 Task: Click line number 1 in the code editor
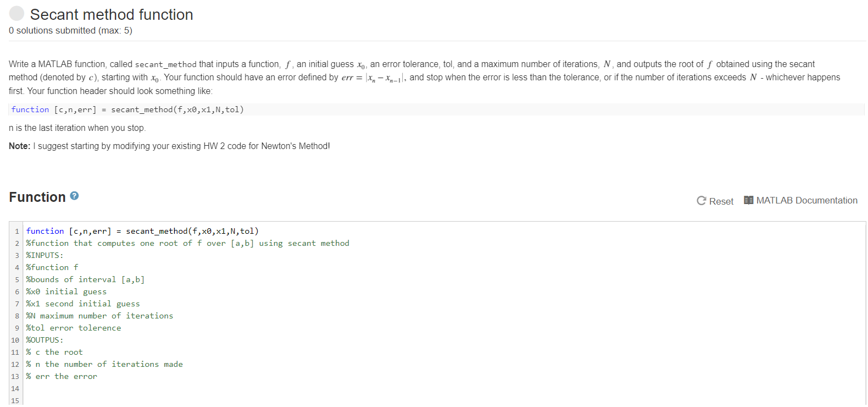pos(16,230)
